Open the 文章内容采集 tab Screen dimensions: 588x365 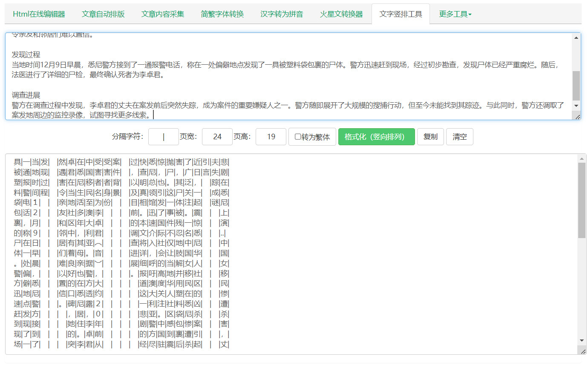pyautogui.click(x=163, y=14)
